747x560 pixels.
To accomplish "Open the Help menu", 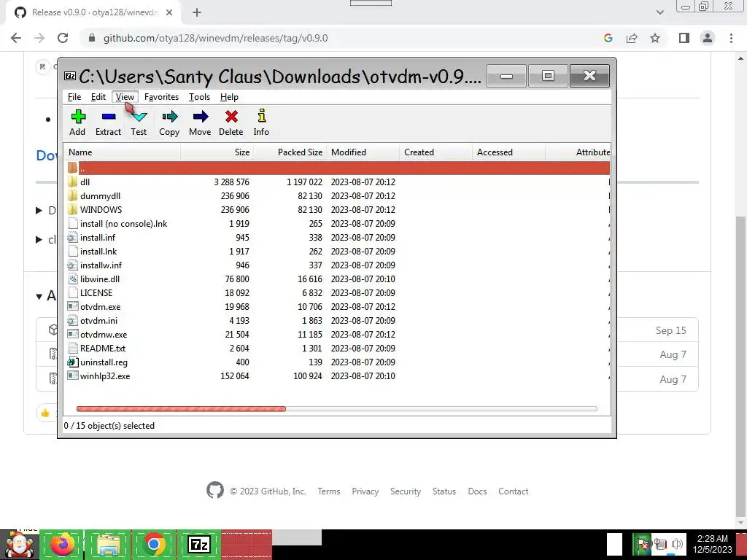I will [x=229, y=97].
